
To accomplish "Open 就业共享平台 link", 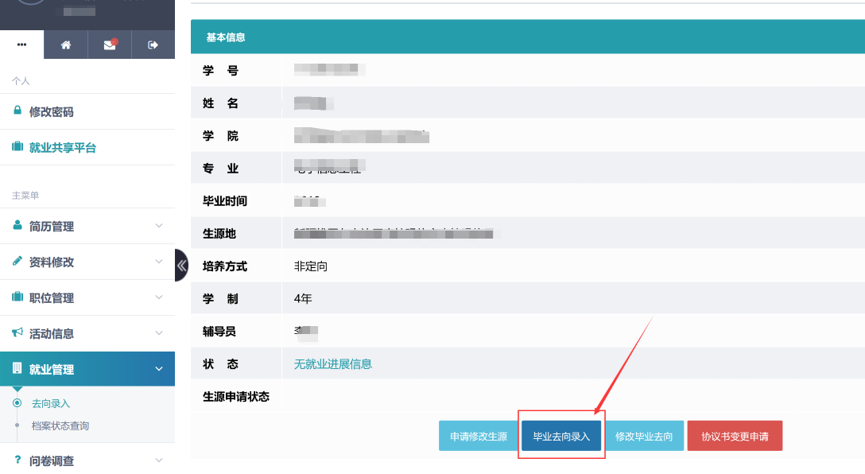I will tap(62, 148).
